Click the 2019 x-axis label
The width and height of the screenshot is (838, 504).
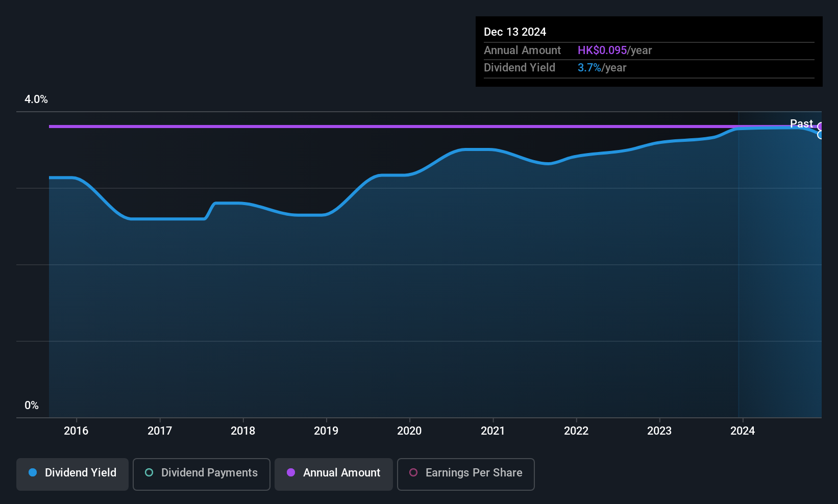point(326,431)
